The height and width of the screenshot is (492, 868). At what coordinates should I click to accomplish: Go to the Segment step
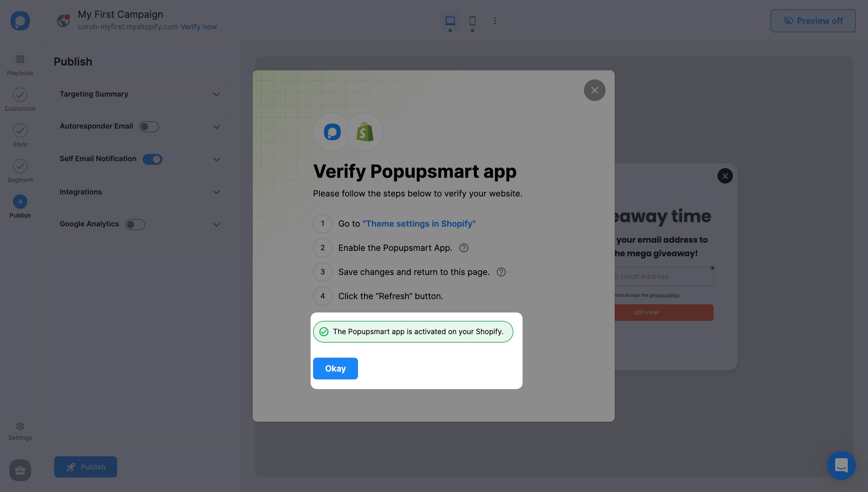[x=20, y=171]
